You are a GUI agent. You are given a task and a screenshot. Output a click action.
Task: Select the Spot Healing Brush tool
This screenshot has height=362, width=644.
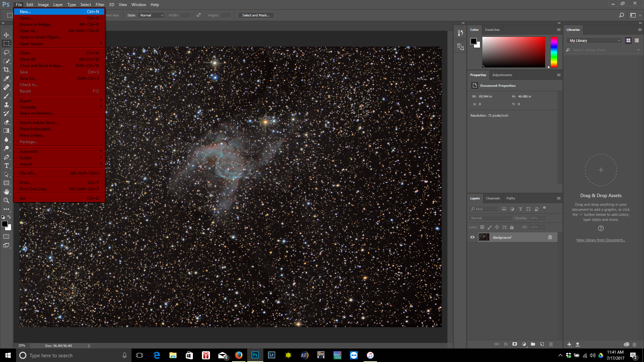6,87
